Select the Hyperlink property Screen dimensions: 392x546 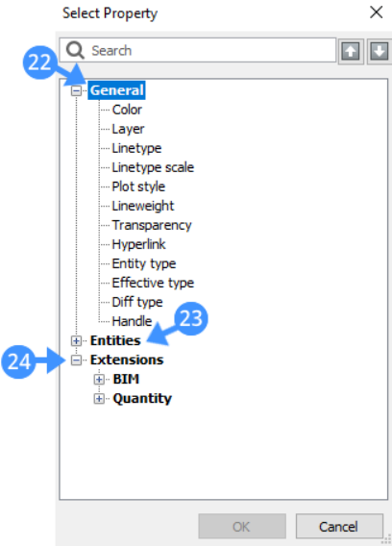(138, 244)
